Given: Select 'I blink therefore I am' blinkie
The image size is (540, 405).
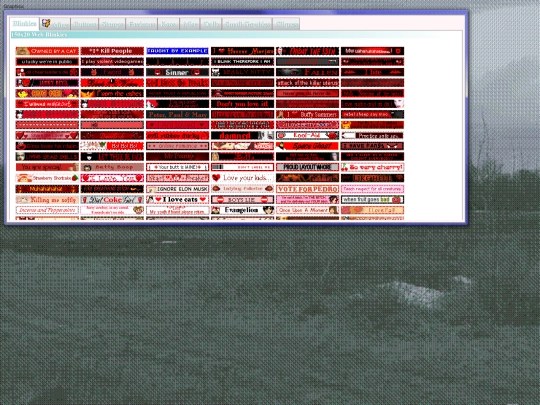Looking at the screenshot, I should click(x=242, y=62).
